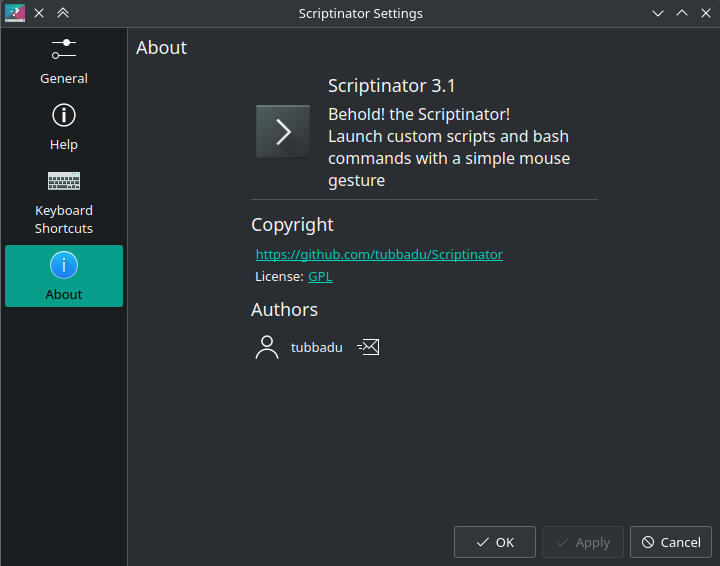
Task: Click the Cancel button
Action: (x=671, y=542)
